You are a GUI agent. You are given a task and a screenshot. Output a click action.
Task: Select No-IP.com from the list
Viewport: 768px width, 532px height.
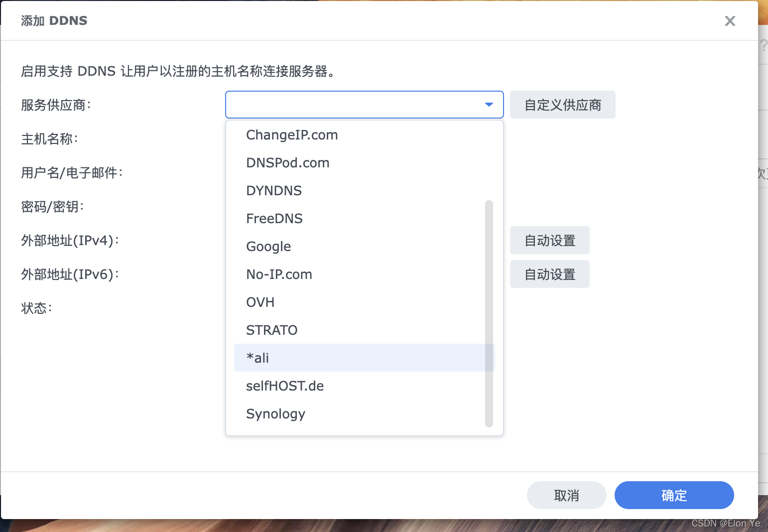(279, 274)
